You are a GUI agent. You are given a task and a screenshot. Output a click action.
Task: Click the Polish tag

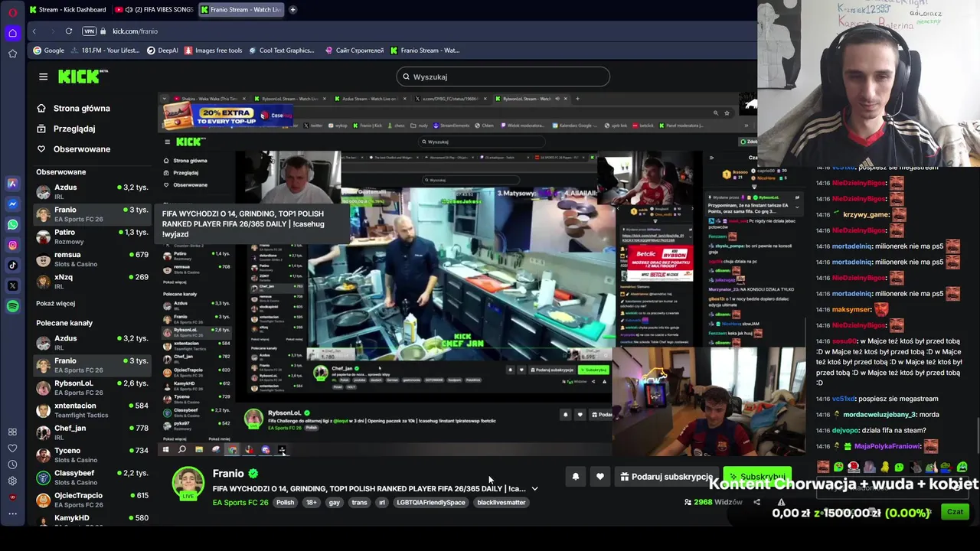point(285,503)
